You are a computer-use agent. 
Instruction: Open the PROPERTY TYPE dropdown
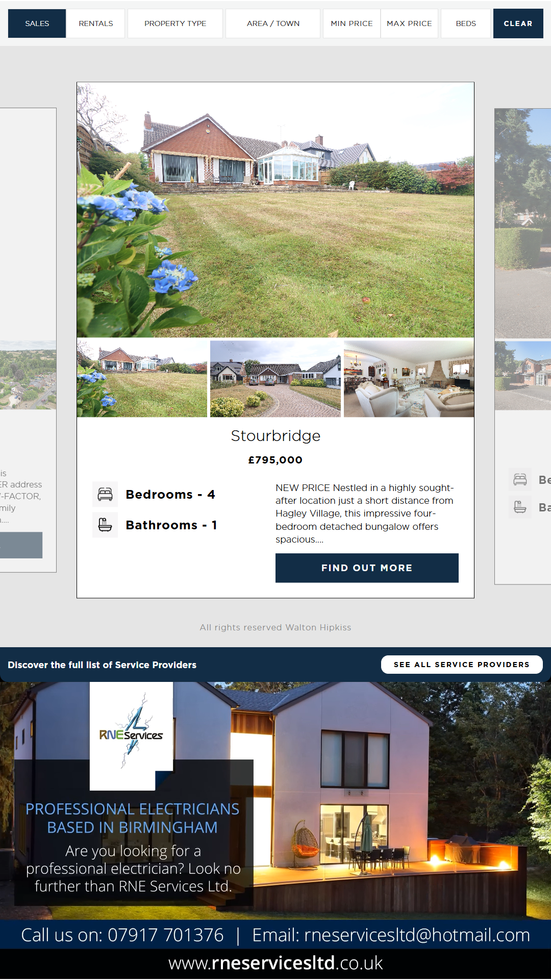pyautogui.click(x=175, y=23)
